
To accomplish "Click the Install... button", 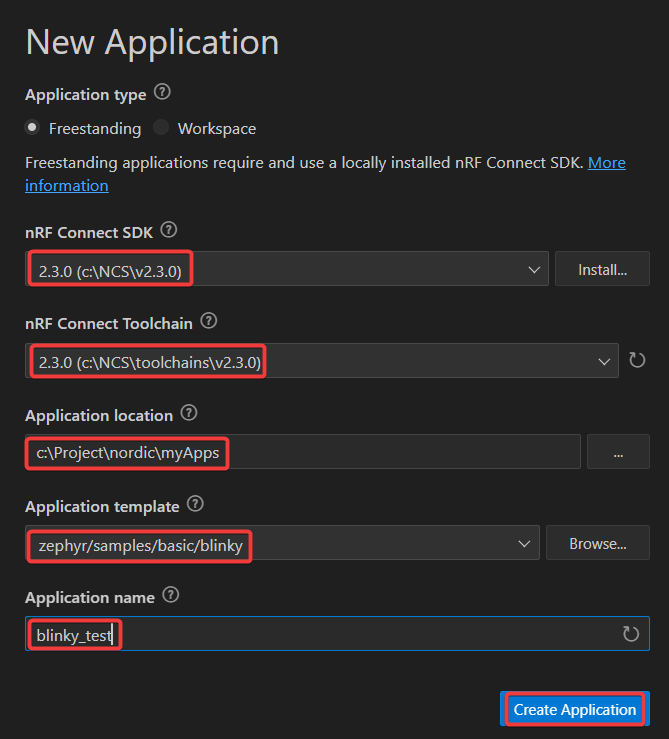I will 602,269.
